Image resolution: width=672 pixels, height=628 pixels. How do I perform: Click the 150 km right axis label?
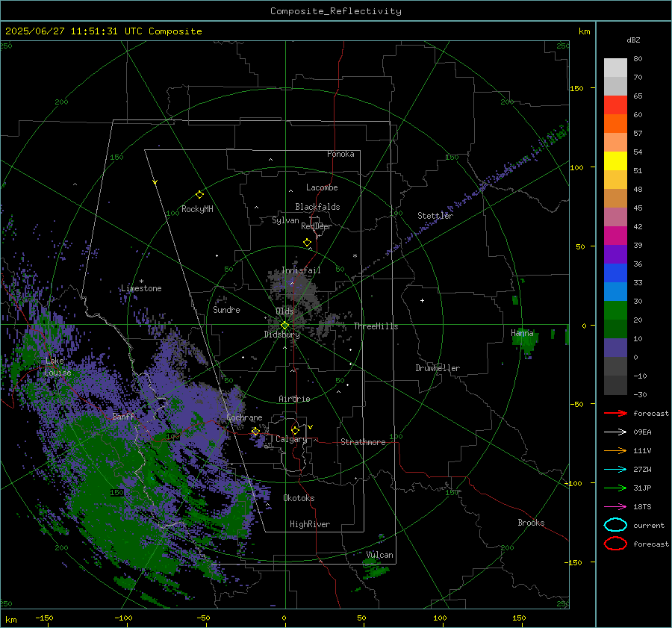point(576,88)
